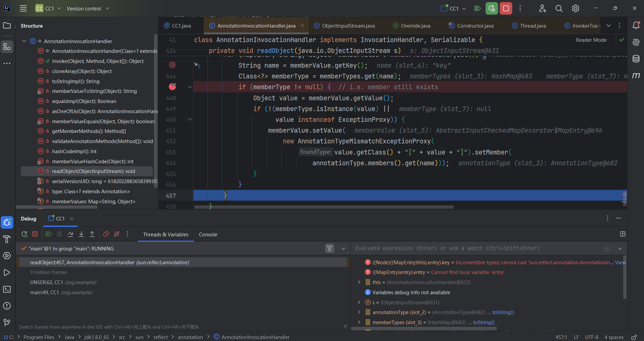Open View Breakpoints dialog
The height and width of the screenshot is (341, 644).
tap(106, 234)
